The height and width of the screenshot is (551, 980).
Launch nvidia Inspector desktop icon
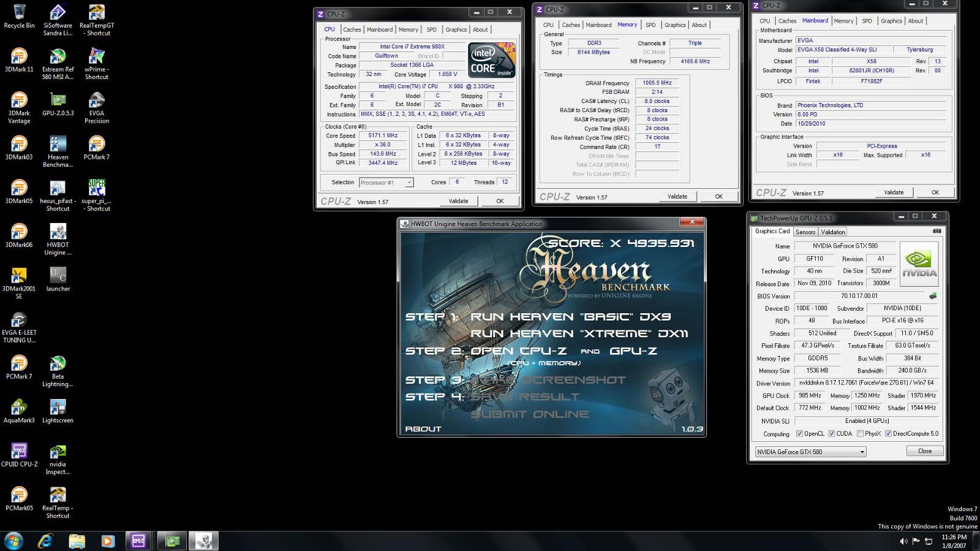[58, 459]
